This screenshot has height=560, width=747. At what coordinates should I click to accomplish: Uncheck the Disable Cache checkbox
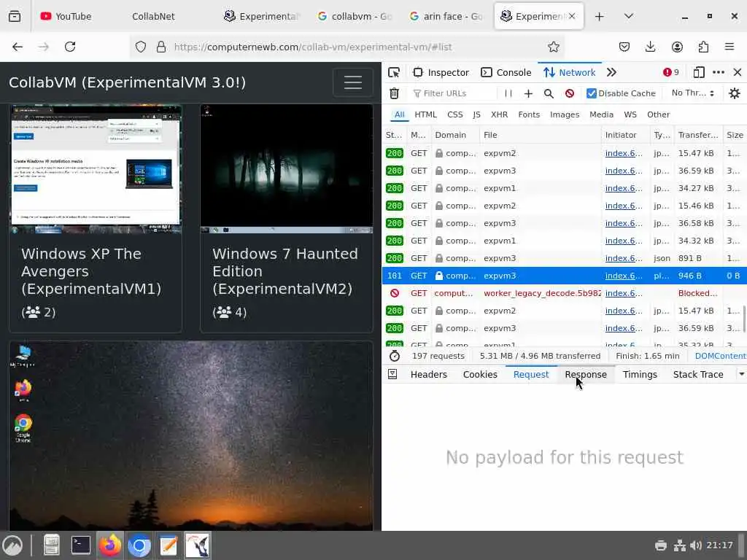coord(591,93)
